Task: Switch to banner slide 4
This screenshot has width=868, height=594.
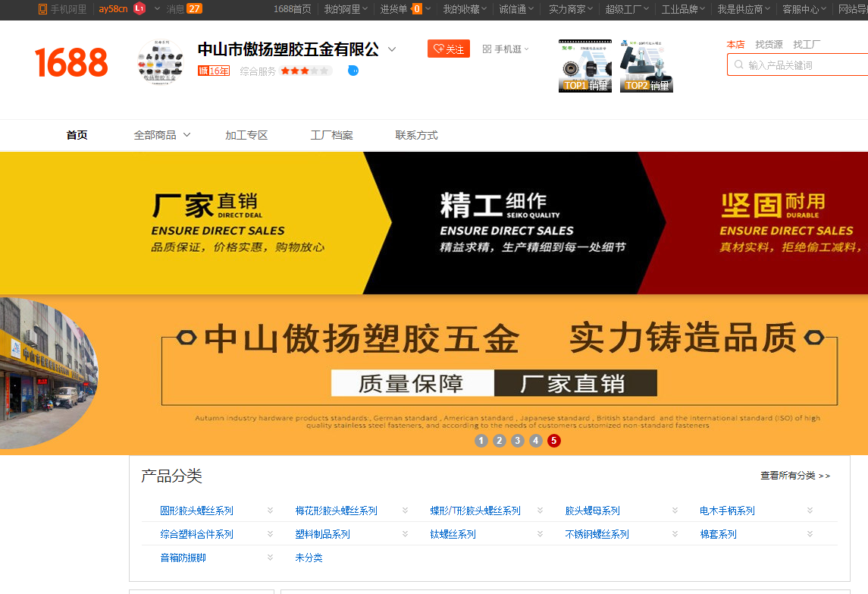Action: [x=535, y=441]
